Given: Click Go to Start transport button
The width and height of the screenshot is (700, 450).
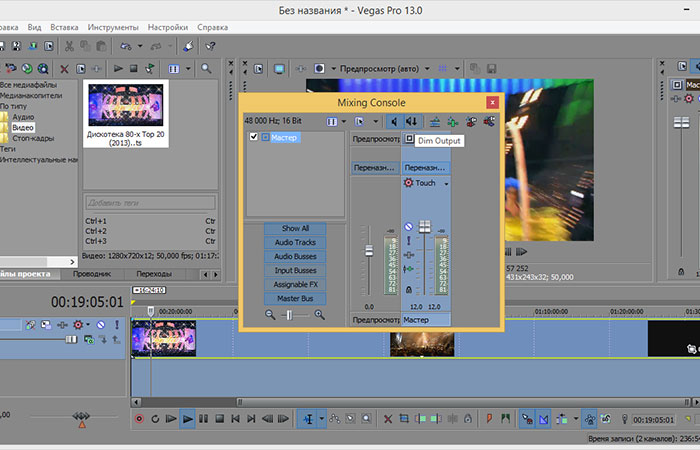Looking at the screenshot, I should coord(235,419).
